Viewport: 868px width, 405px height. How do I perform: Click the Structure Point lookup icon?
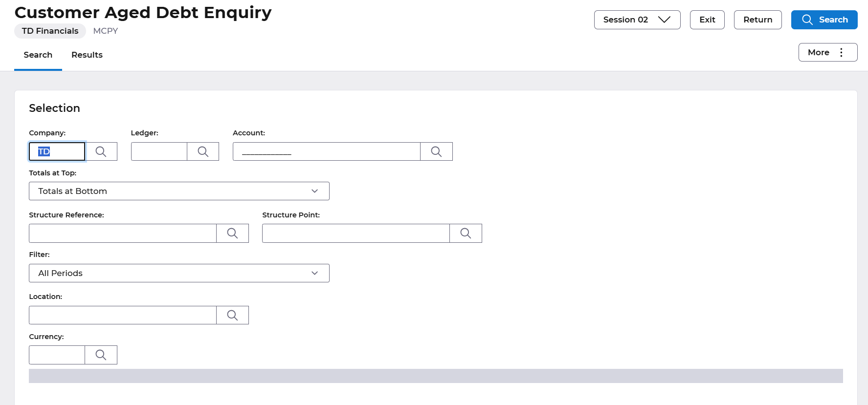(466, 234)
